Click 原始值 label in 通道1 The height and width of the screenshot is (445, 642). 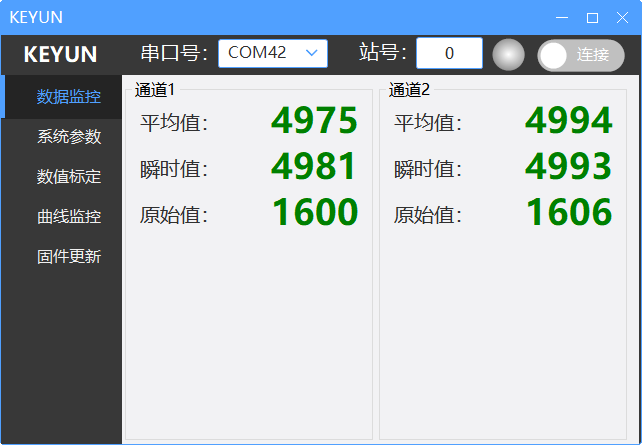coord(174,215)
